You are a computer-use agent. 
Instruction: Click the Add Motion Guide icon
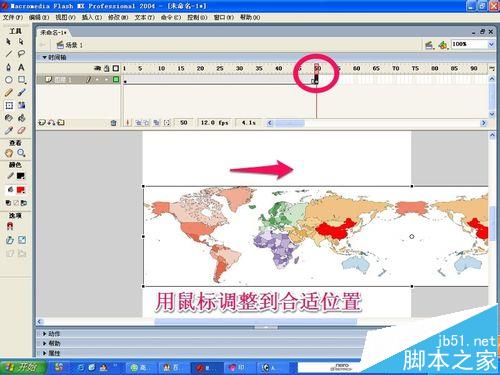pyautogui.click(x=51, y=123)
